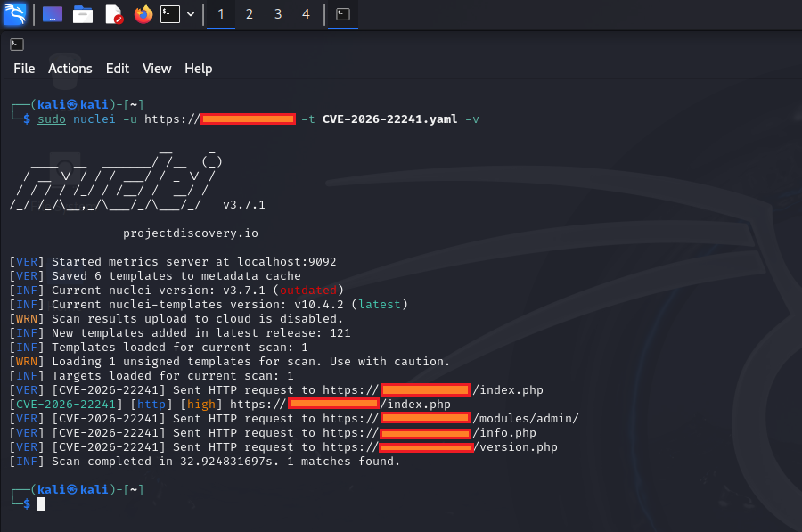
Task: Select the terminal window icon in the taskbar
Action: [x=342, y=14]
